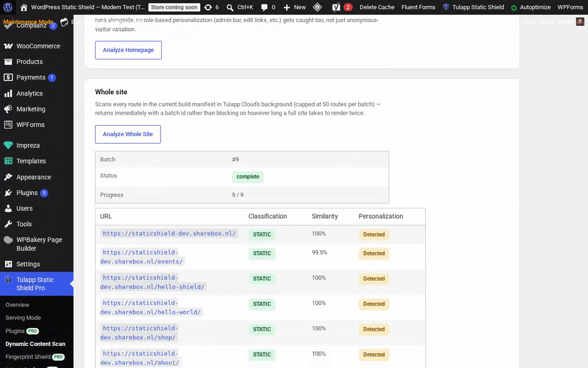Open the /about/ URL link
Viewport: 588px width, 368px height.
point(140,358)
